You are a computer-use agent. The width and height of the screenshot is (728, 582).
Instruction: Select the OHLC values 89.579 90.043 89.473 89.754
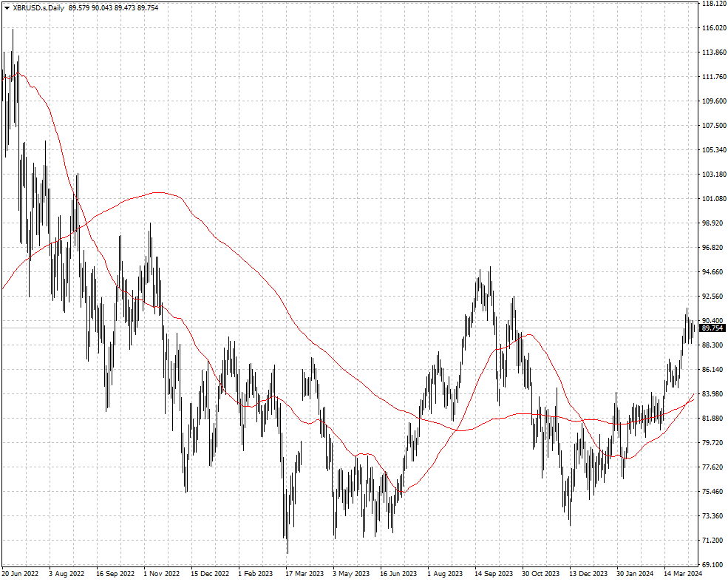coord(113,8)
